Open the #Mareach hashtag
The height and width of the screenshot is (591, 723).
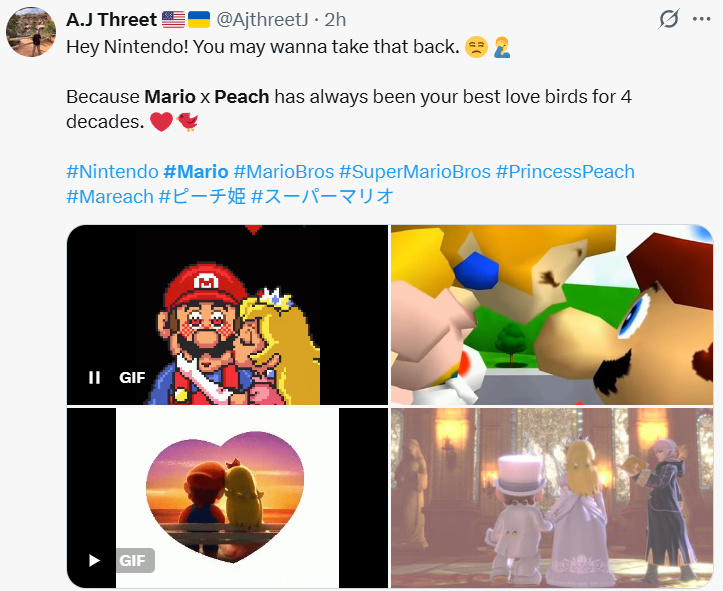pos(110,197)
